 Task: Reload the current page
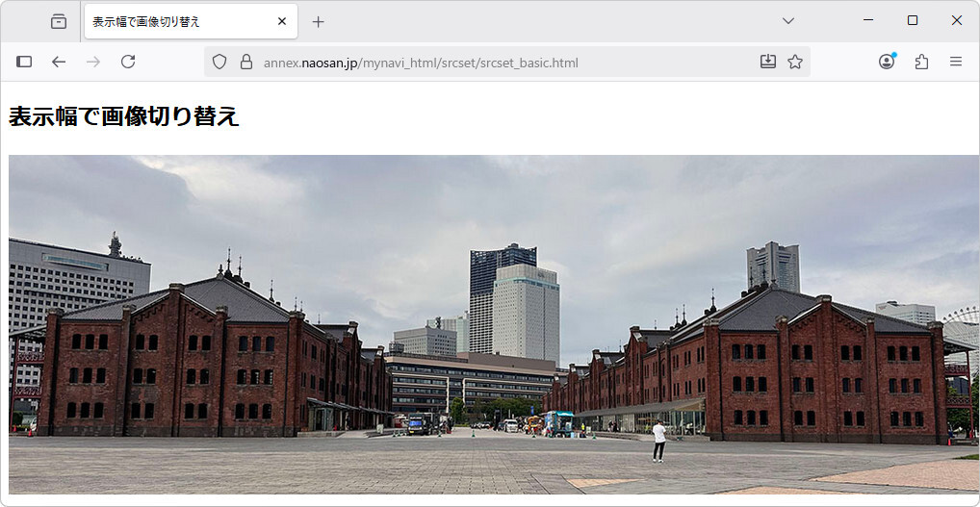click(127, 62)
